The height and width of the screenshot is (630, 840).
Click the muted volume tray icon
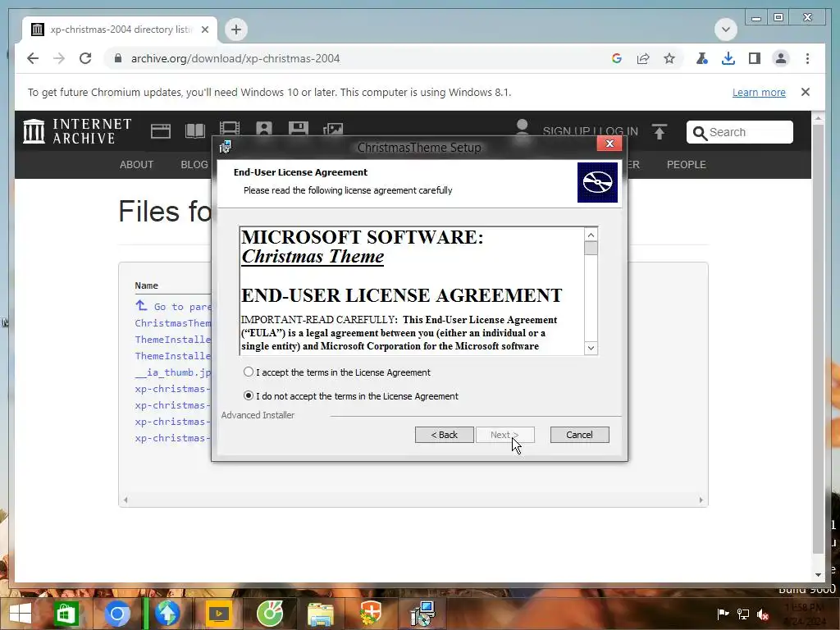pos(763,614)
